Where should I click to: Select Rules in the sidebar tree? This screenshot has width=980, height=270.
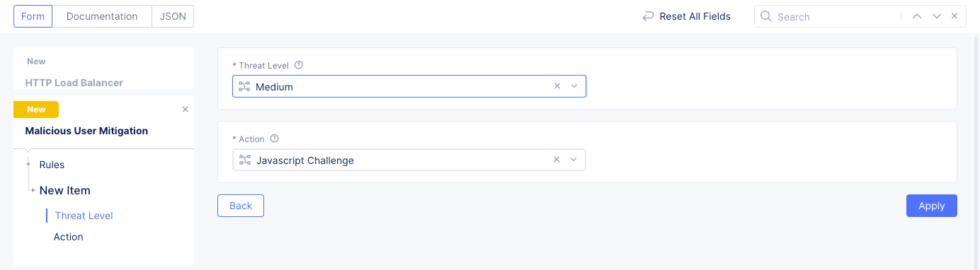[x=52, y=165]
